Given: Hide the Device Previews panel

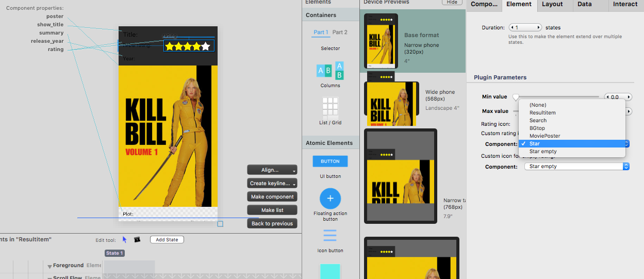Looking at the screenshot, I should pyautogui.click(x=452, y=2).
